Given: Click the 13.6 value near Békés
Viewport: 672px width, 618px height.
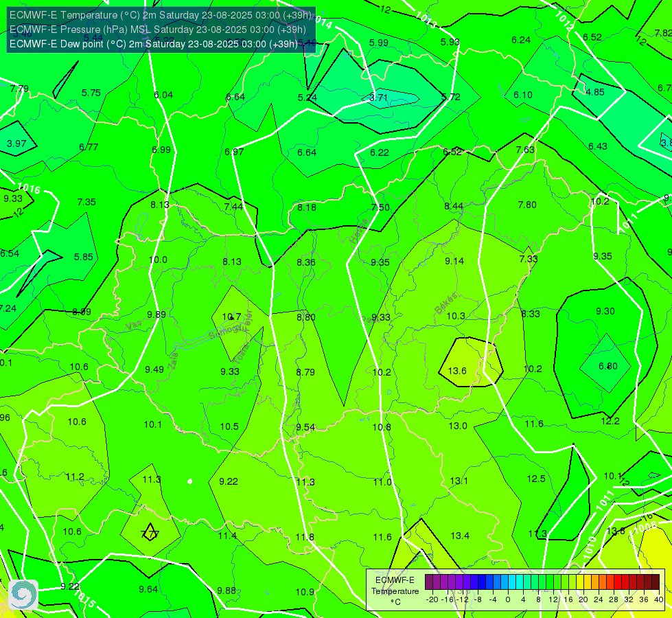Looking at the screenshot, I should click(x=457, y=371).
